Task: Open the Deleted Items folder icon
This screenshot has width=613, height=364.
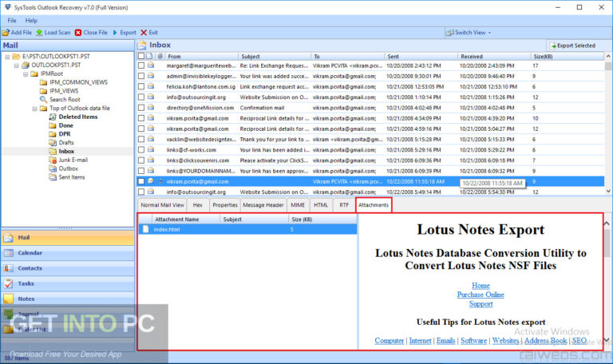Action: pyautogui.click(x=53, y=117)
